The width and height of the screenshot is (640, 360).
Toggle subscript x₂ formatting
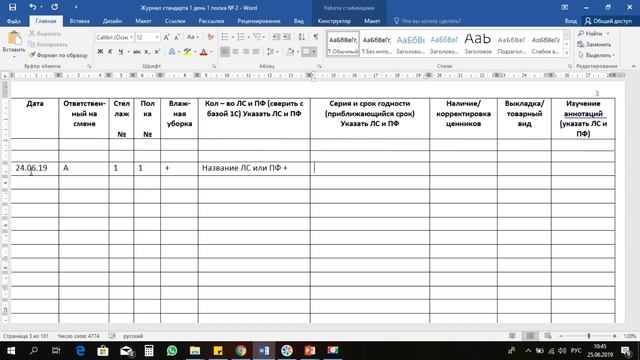point(147,51)
